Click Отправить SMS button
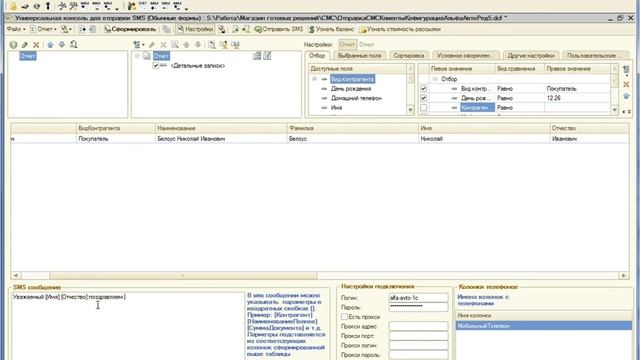 [279, 29]
